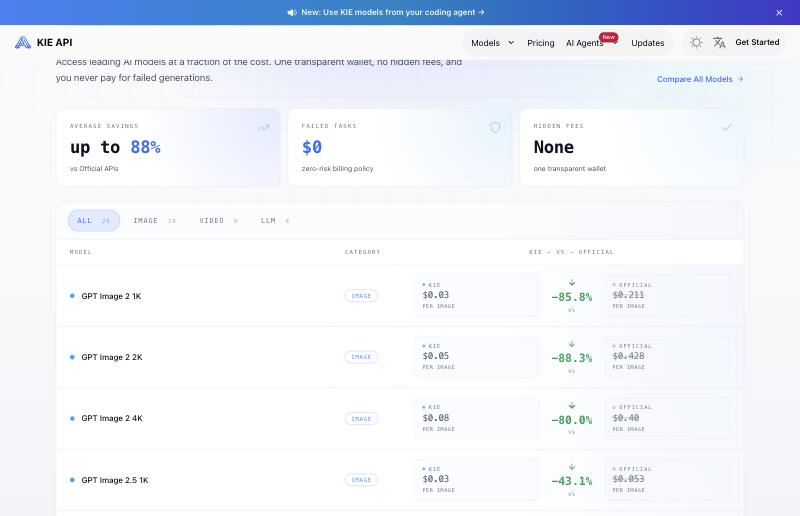Click 'one transparent wallet' caption

click(569, 168)
